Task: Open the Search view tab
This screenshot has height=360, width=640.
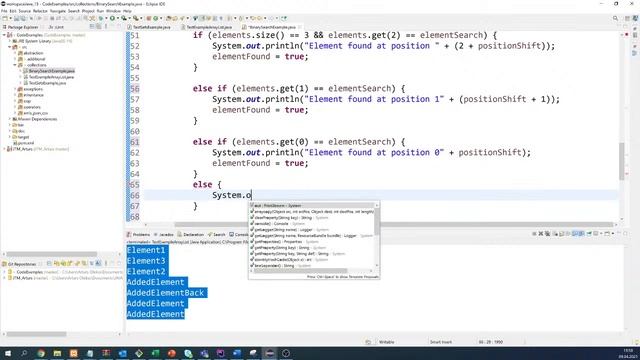Action: point(217,234)
